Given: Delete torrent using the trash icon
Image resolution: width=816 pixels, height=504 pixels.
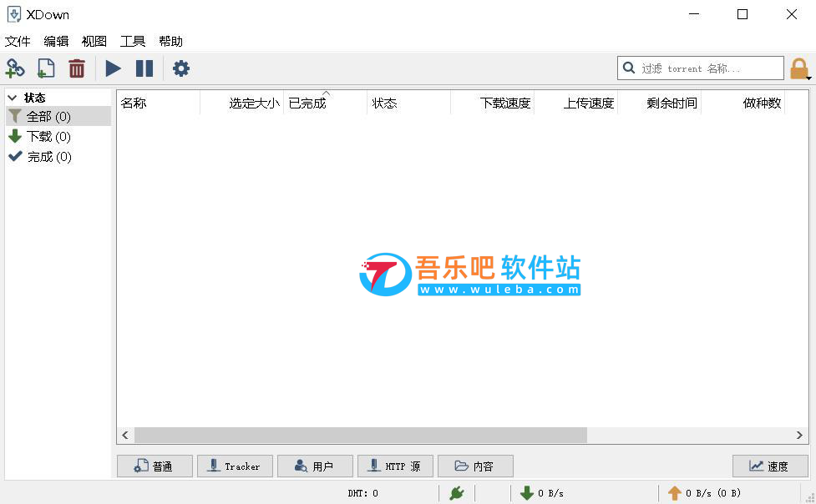Looking at the screenshot, I should coord(77,68).
